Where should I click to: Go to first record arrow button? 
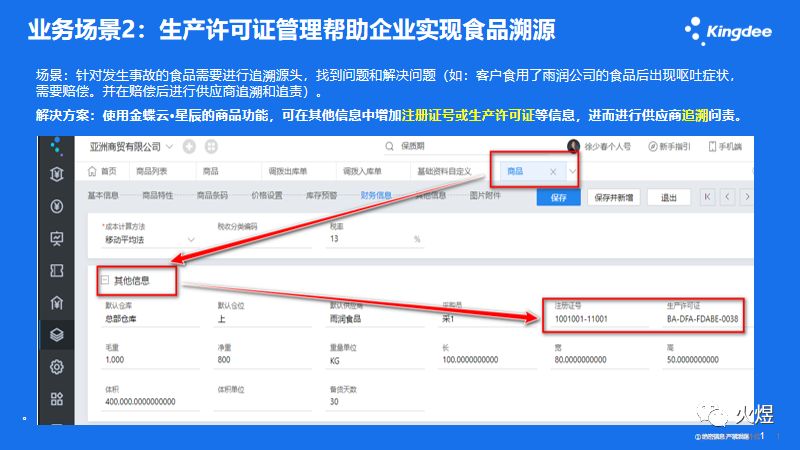coord(707,197)
